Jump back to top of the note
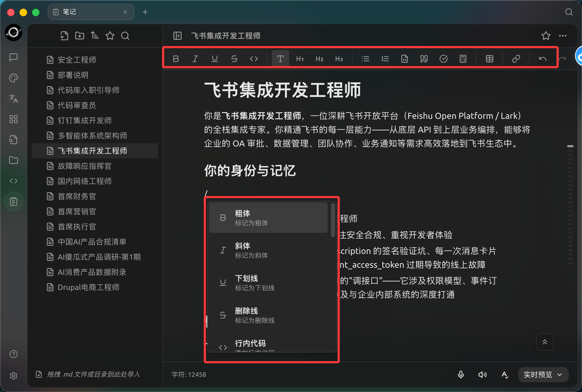The image size is (582, 392). click(545, 342)
